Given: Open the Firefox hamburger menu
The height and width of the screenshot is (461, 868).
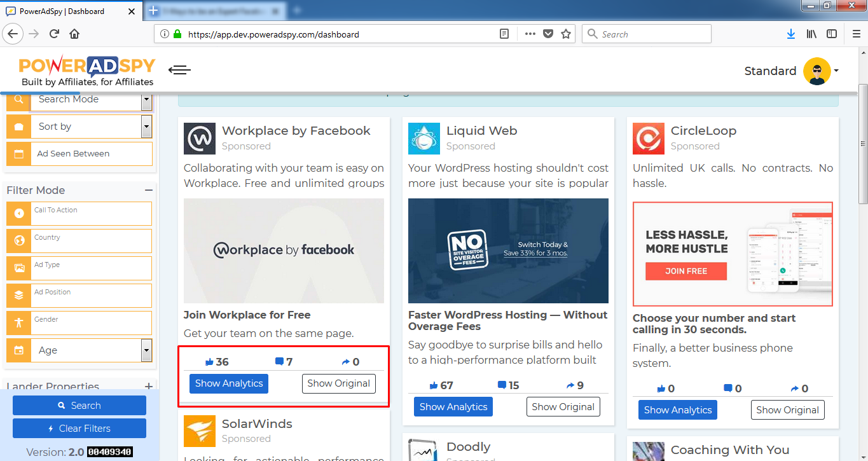Looking at the screenshot, I should click(856, 34).
